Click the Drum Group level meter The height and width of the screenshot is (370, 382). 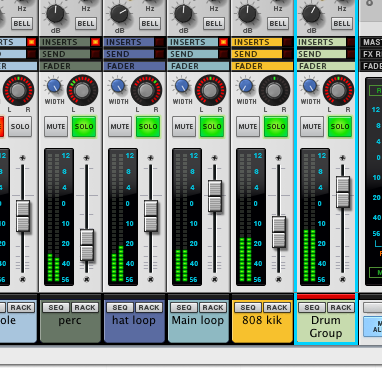315,217
